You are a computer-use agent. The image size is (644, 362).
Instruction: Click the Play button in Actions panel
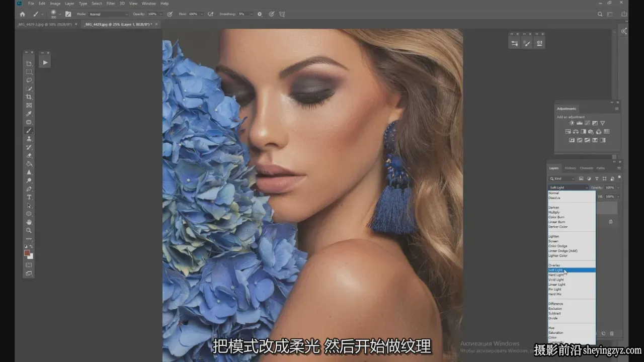[x=45, y=62]
